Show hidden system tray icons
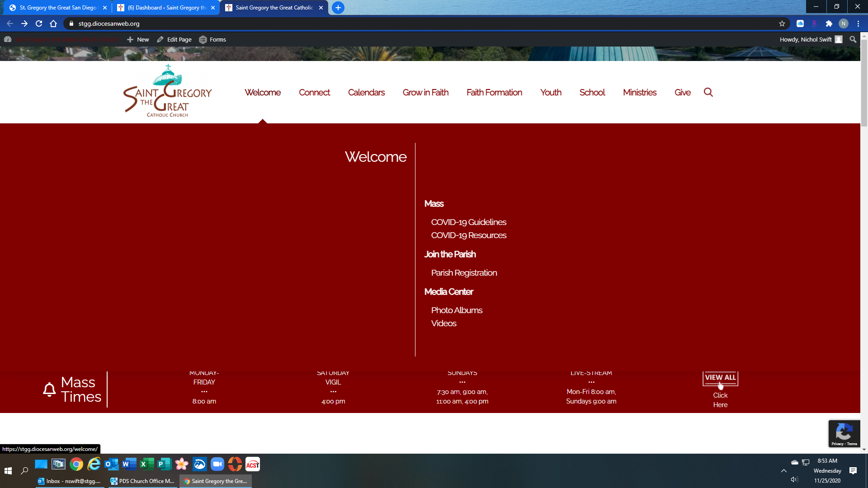 click(784, 471)
